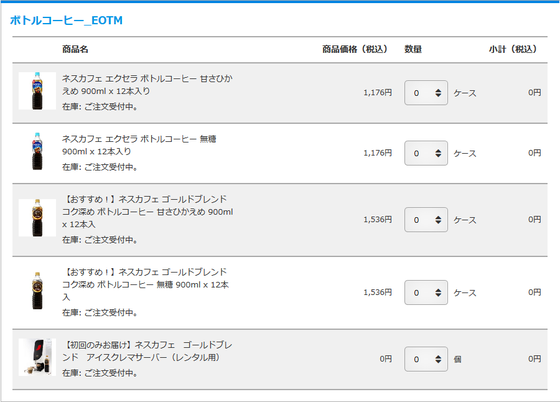Focus quantity field of Excella 無糖 row
This screenshot has width=560, height=402.
[426, 153]
